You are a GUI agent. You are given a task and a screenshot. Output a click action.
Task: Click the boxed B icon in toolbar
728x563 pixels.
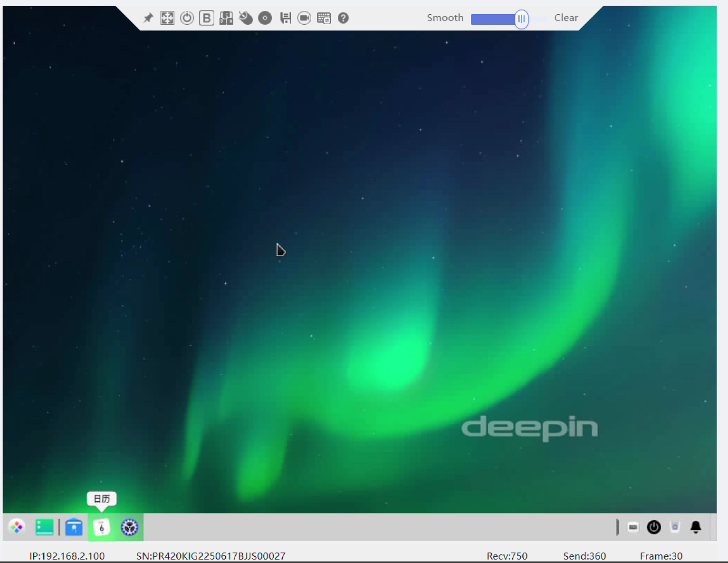coord(206,18)
